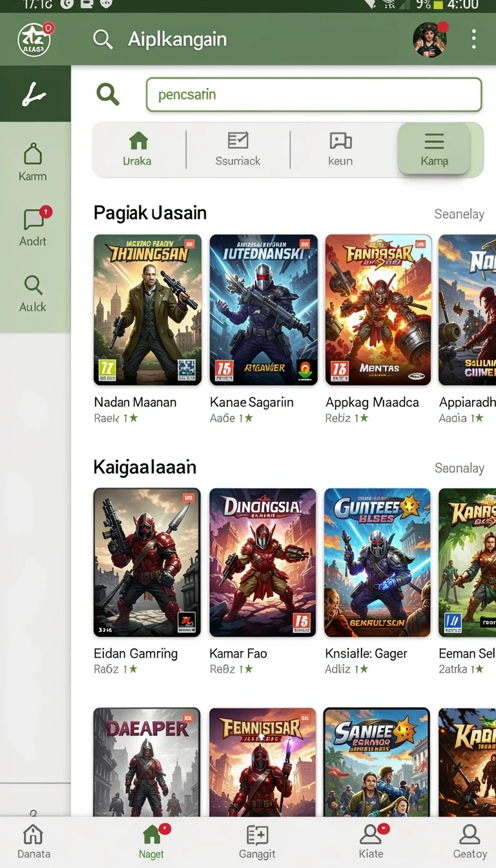The height and width of the screenshot is (868, 496).
Task: Open the Femnisisar game cover
Action: [x=263, y=762]
